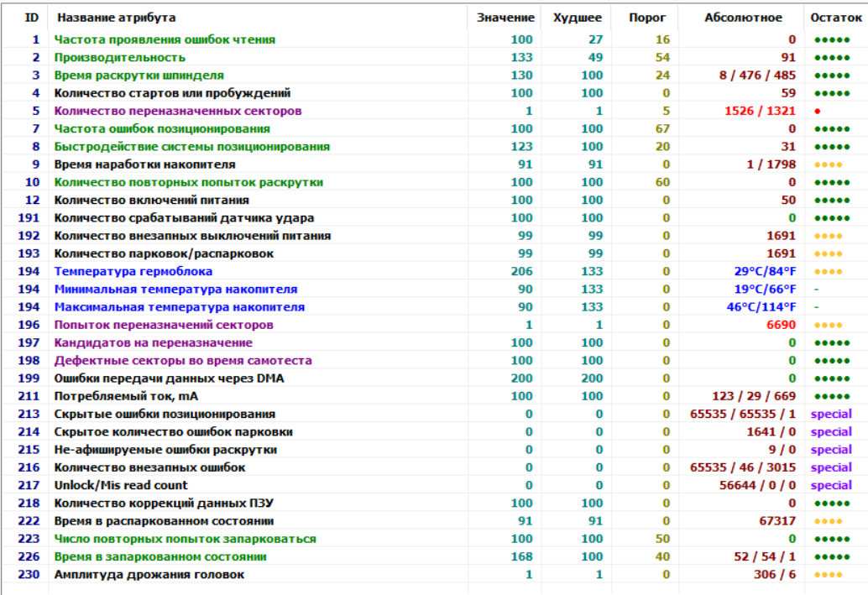This screenshot has height=595, width=868.
Task: Sort by the ID column header
Action: click(x=31, y=18)
